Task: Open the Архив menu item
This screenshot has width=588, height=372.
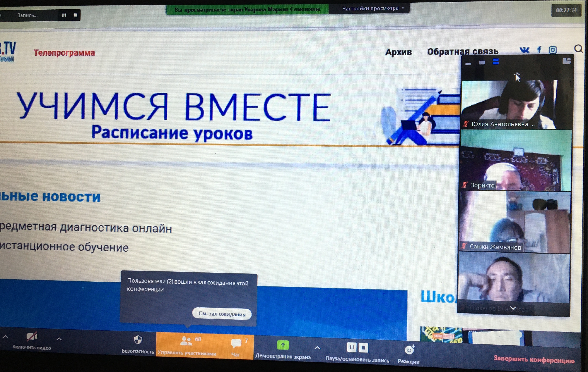Action: (398, 52)
